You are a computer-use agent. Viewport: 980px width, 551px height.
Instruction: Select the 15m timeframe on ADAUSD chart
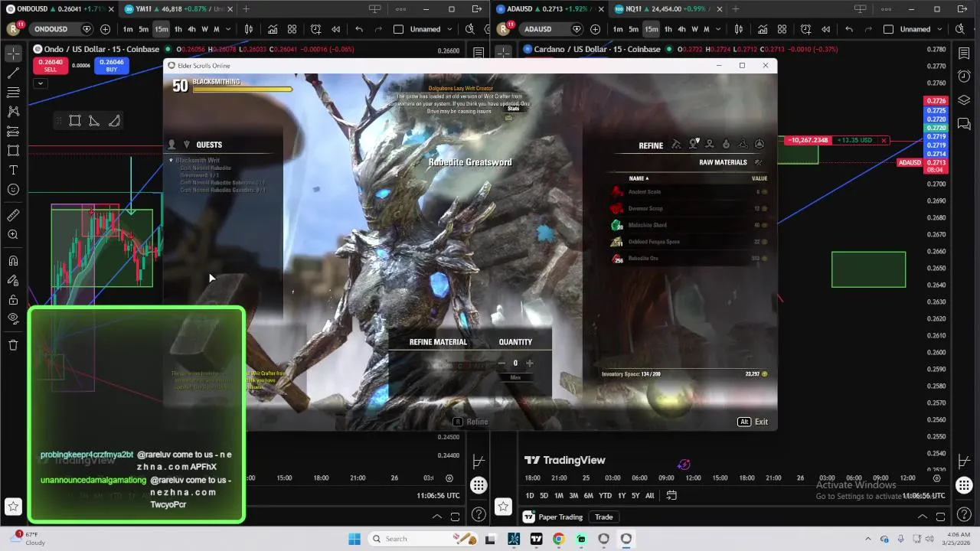tap(651, 29)
